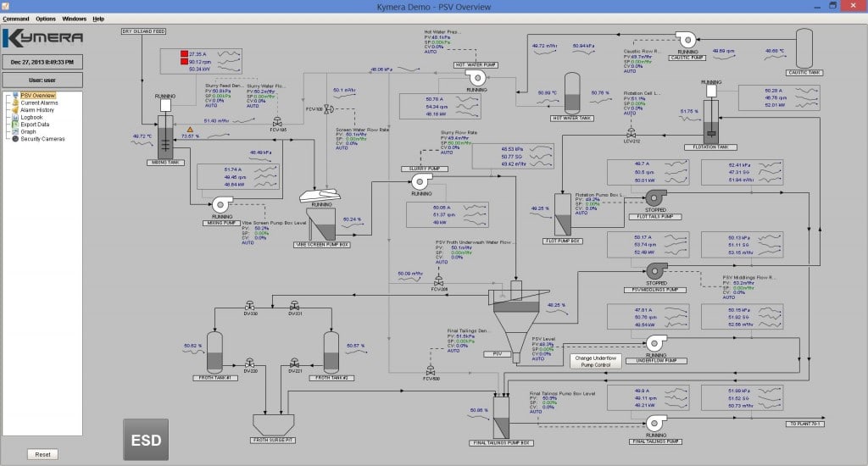The image size is (868, 466).
Task: Select the LCV-212 valve symbol
Action: (x=631, y=133)
